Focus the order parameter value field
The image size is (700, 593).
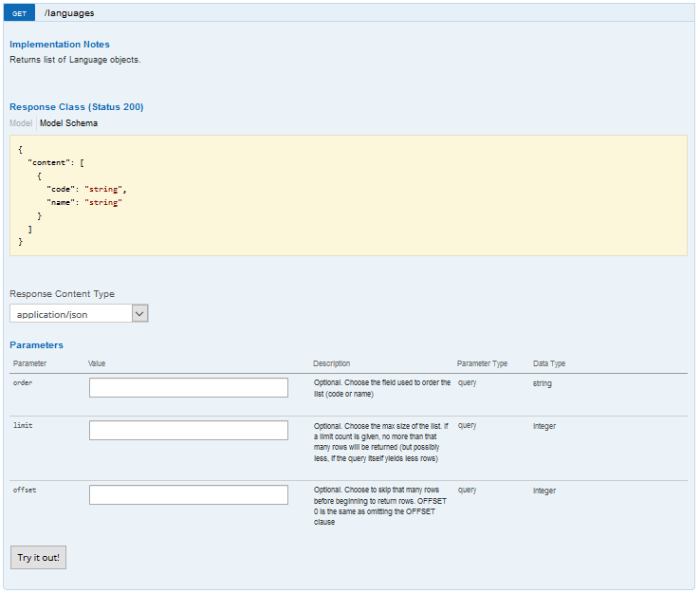click(189, 388)
